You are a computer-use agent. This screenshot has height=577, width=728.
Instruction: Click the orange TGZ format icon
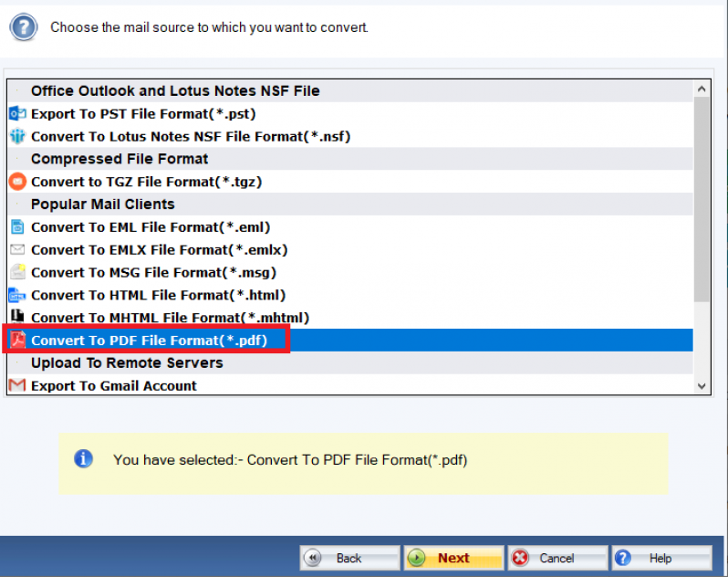click(x=17, y=182)
